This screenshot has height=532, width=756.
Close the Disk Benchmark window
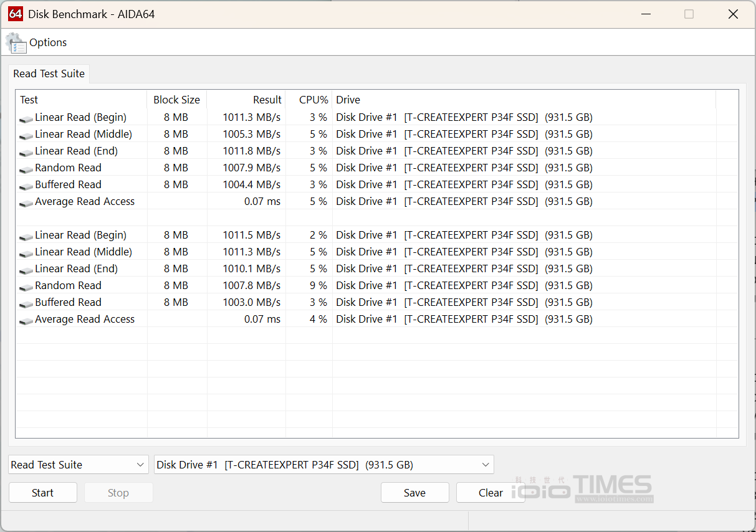click(733, 14)
